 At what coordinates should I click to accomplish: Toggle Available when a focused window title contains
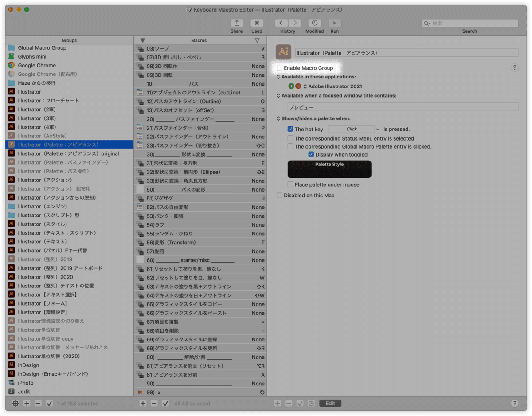tap(278, 96)
